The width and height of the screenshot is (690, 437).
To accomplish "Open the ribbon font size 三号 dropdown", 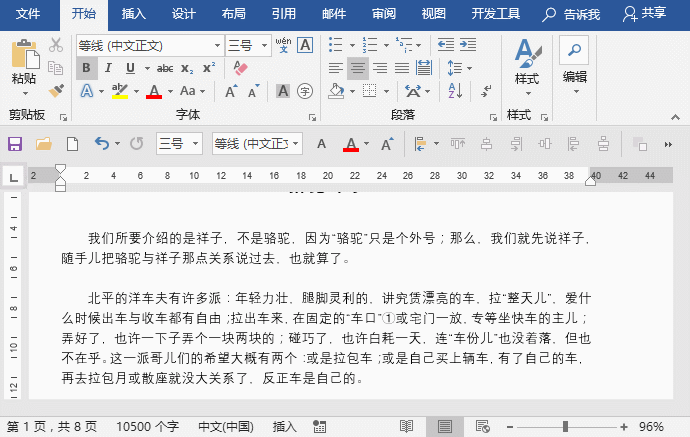I will pyautogui.click(x=262, y=45).
